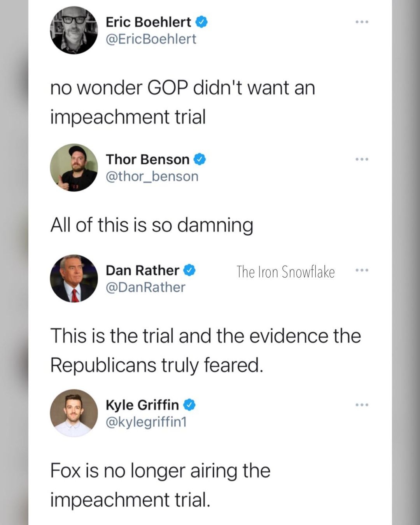Open more options on Thor Benson's tweet

tap(362, 159)
